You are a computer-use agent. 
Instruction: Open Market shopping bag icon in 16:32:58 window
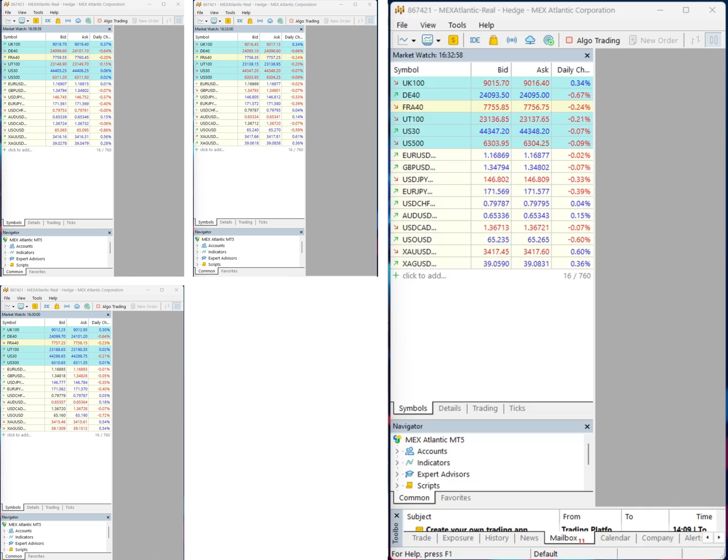tap(493, 40)
